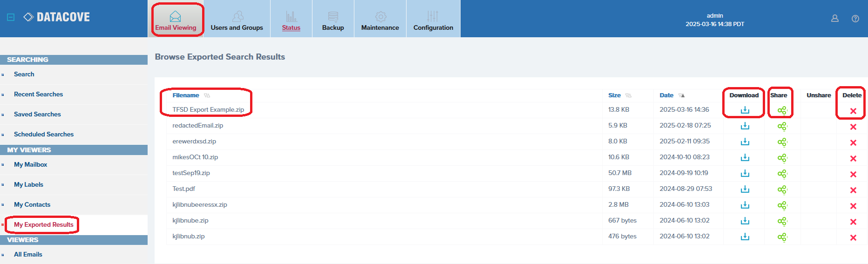The height and width of the screenshot is (264, 868).
Task: Click the DATACOVE logo
Action: point(57,17)
